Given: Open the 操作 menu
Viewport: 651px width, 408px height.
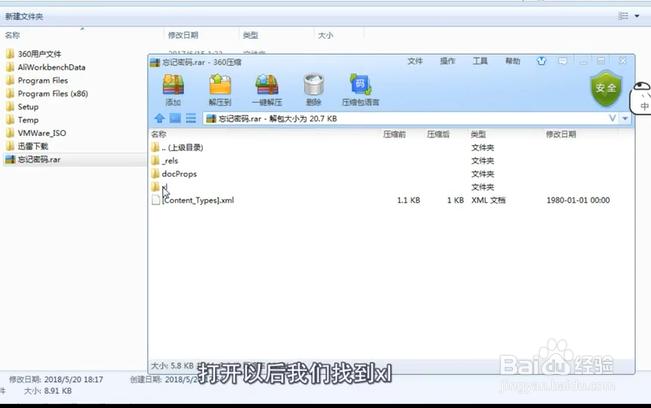Looking at the screenshot, I should (x=448, y=61).
